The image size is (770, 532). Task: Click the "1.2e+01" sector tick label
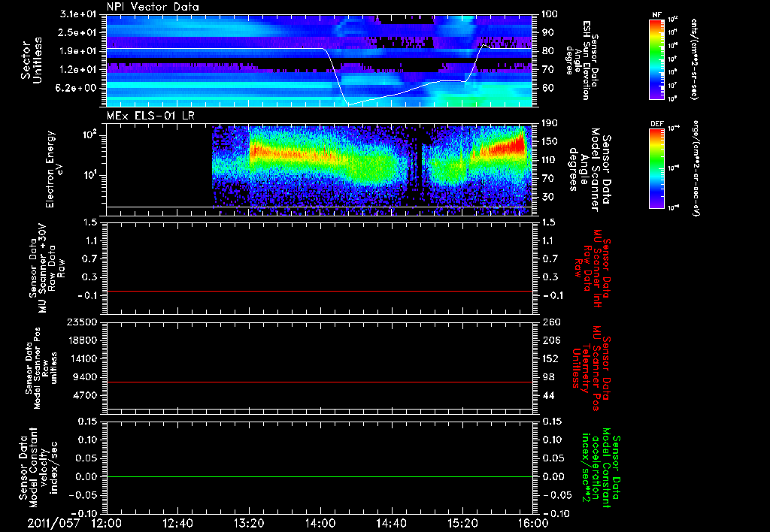point(78,70)
